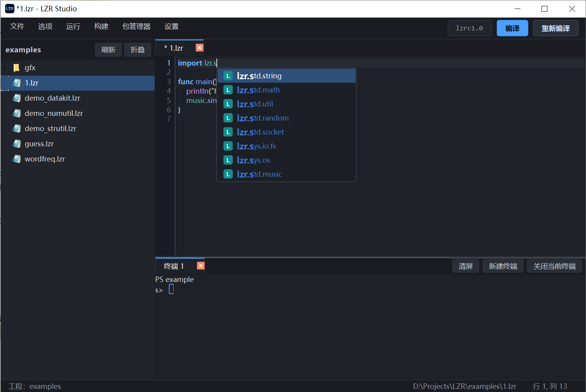Open the 选项 menu
586x392 pixels.
pyautogui.click(x=45, y=27)
